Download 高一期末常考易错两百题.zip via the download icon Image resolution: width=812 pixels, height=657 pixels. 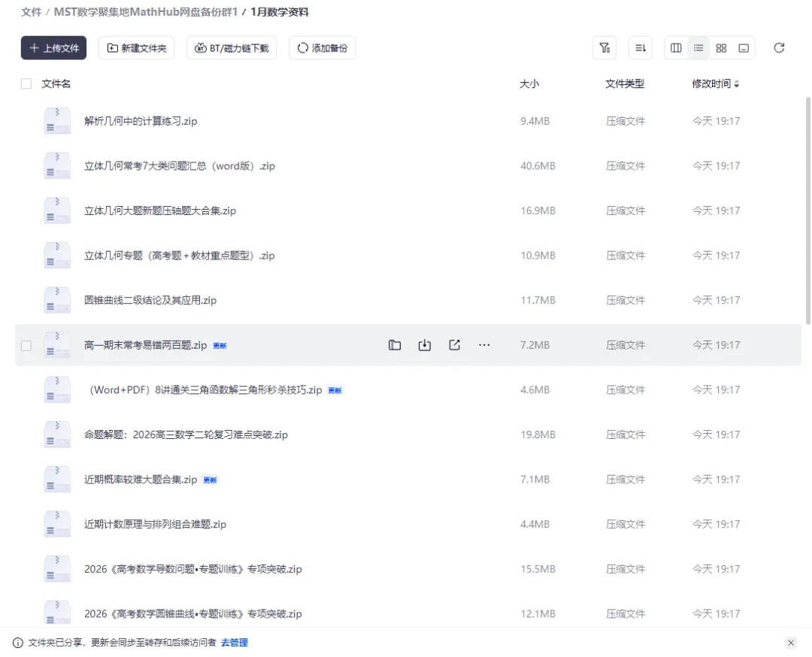click(x=424, y=344)
